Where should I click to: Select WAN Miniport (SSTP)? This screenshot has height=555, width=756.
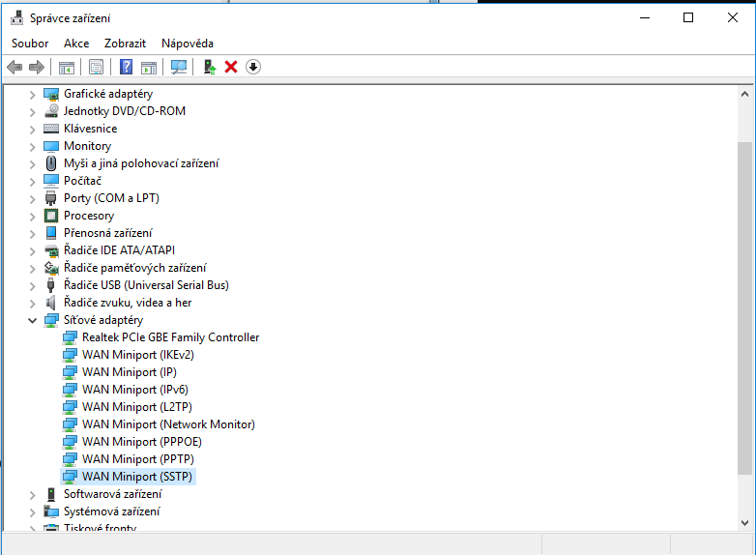click(137, 477)
